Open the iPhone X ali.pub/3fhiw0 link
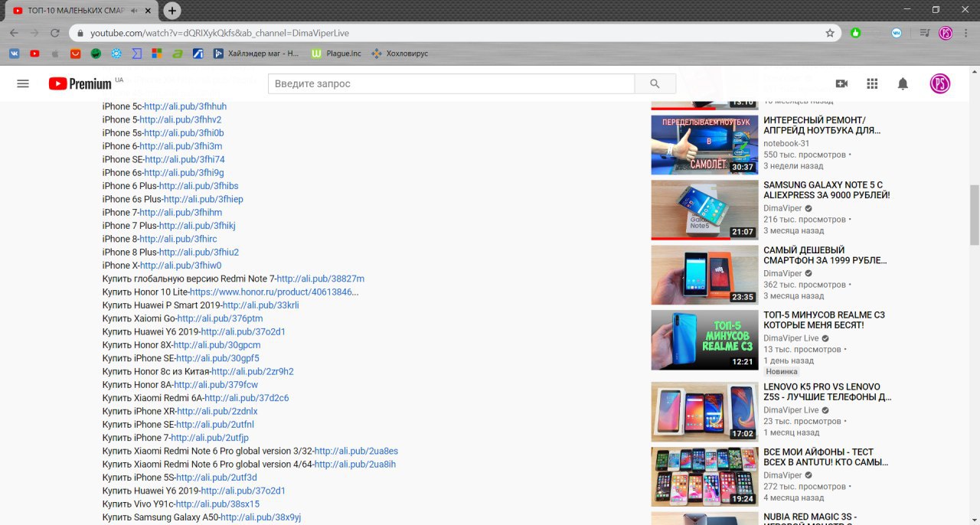This screenshot has height=525, width=980. coord(181,266)
